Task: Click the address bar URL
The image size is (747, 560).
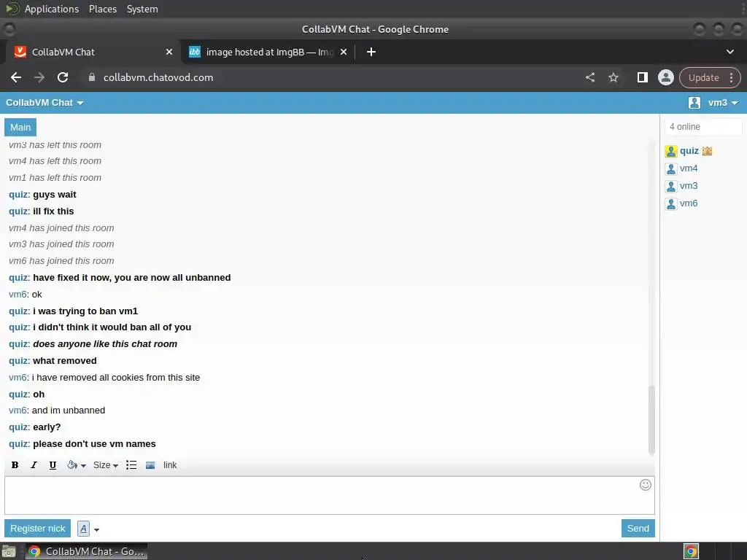Action: coord(158,77)
